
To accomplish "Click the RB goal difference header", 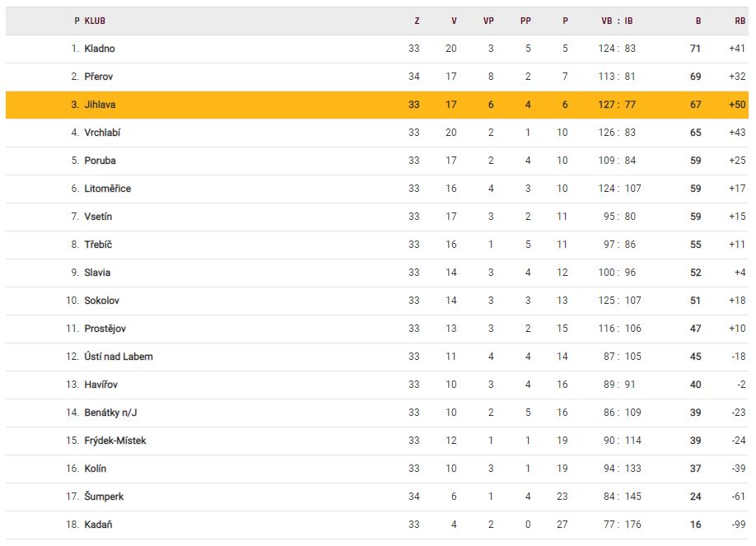I will point(740,21).
